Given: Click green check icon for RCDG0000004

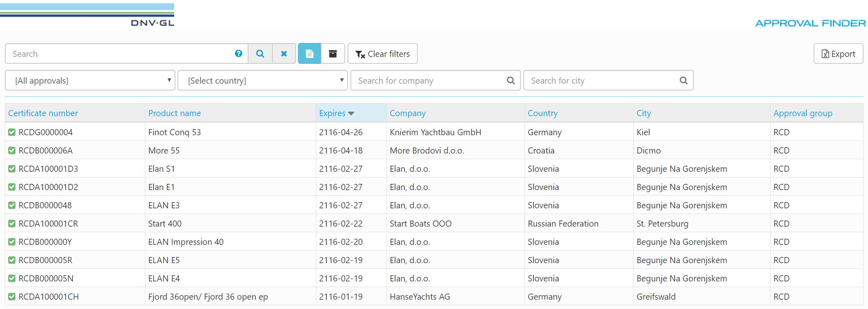Looking at the screenshot, I should coord(12,132).
